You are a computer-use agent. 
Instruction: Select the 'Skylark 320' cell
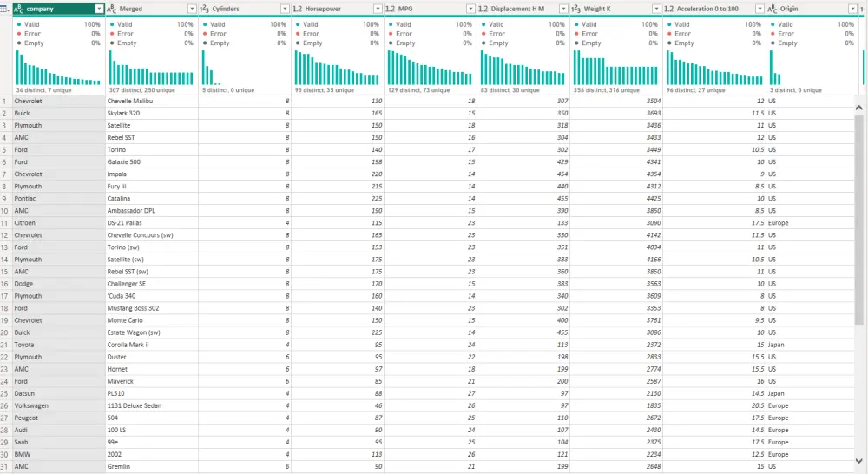pyautogui.click(x=152, y=113)
